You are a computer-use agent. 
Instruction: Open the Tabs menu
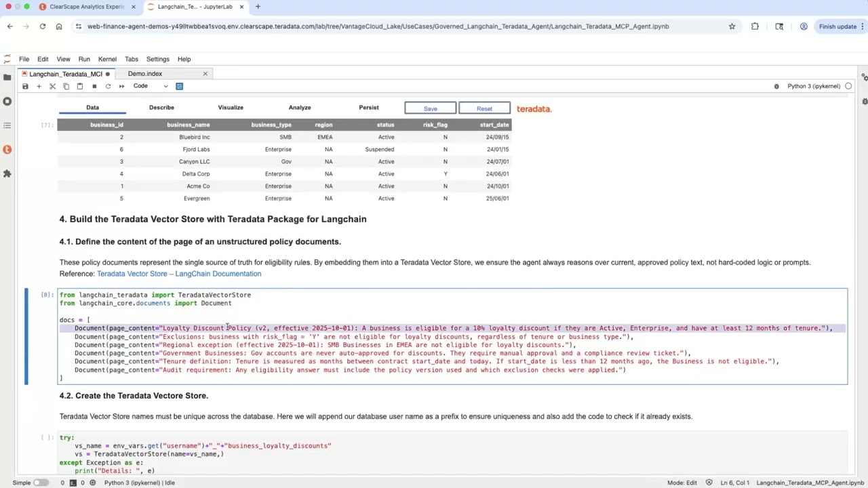(132, 59)
